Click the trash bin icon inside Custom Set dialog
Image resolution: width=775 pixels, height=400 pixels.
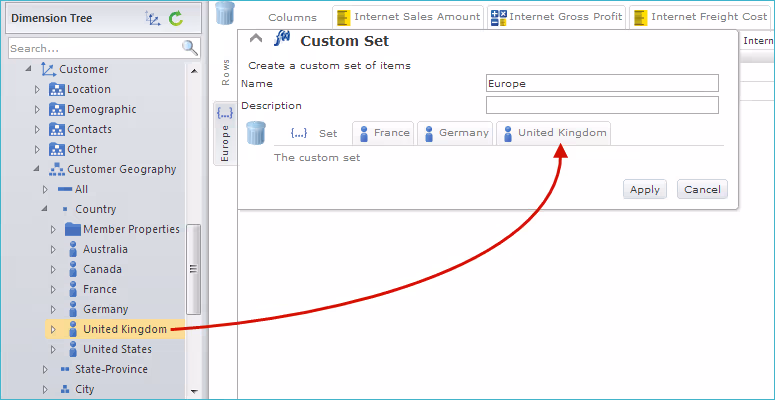pos(256,133)
